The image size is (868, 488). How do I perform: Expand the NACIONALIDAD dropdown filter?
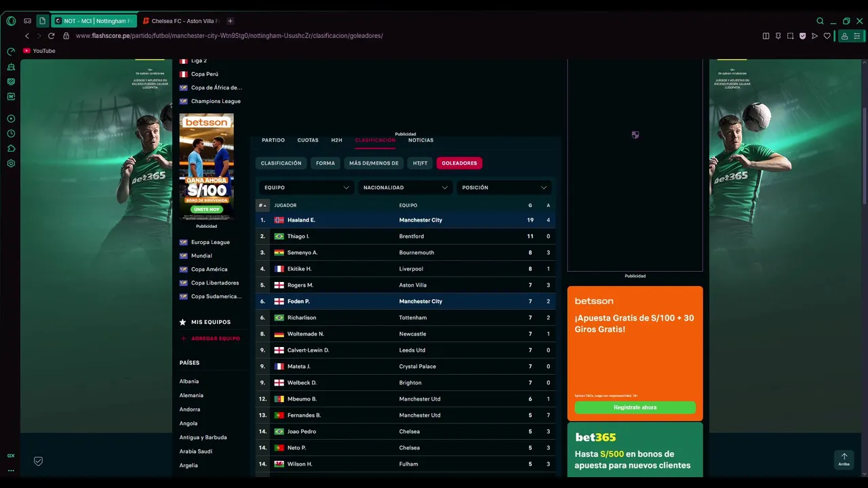point(405,188)
